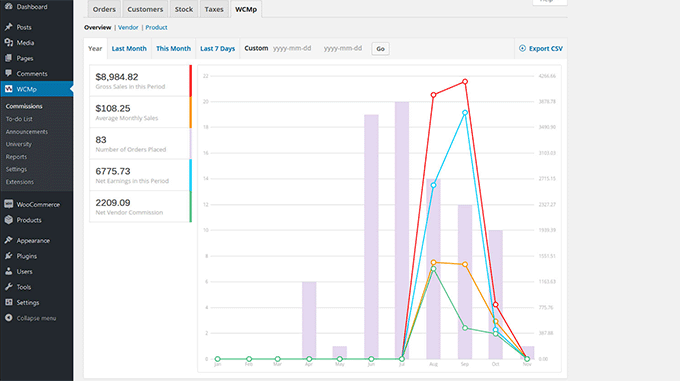Toggle the Net Vendor Commission 2209.09 legend
Screen dimensions: 680x381
[x=140, y=206]
